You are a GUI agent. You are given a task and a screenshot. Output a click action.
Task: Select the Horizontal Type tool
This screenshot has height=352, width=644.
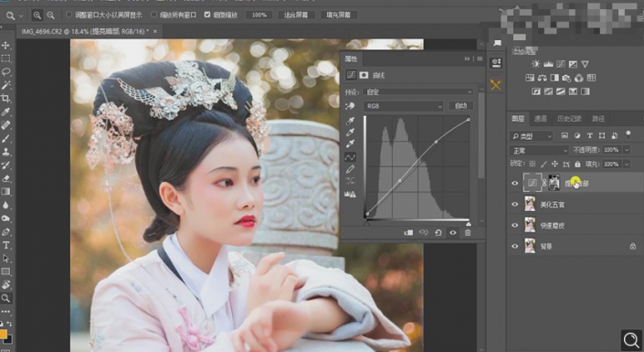pos(5,245)
